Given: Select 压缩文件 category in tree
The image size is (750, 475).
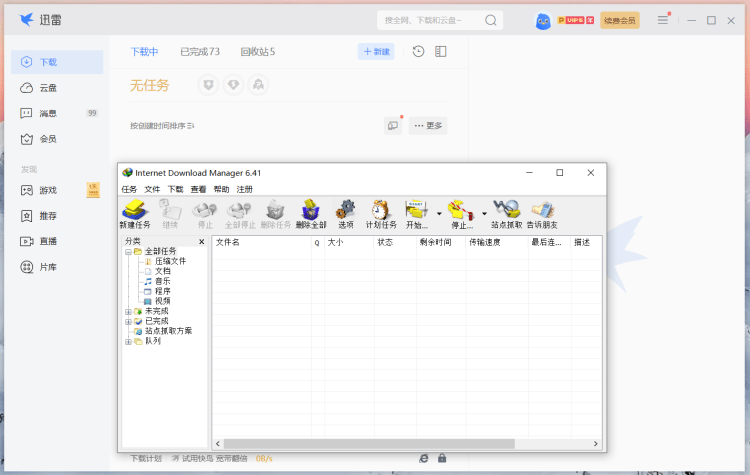Looking at the screenshot, I should [x=170, y=261].
